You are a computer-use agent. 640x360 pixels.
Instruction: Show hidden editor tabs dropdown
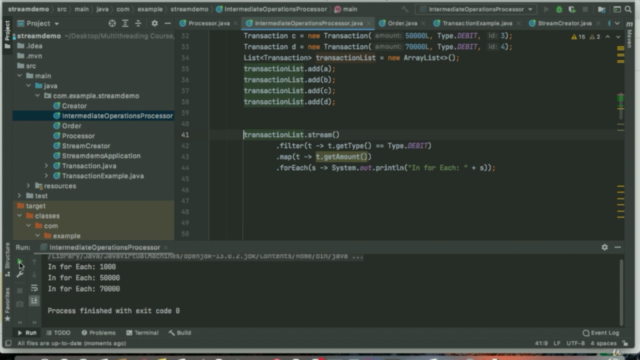click(617, 23)
